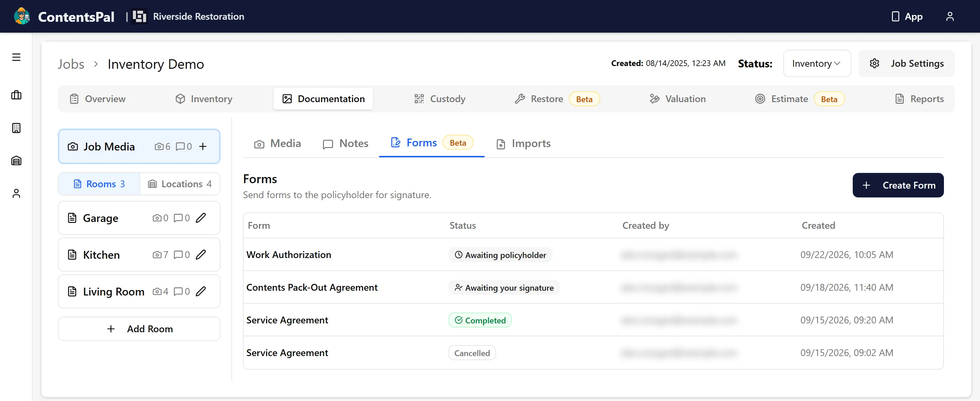This screenshot has height=401, width=980.
Task: Open the Custody tab
Action: 439,99
